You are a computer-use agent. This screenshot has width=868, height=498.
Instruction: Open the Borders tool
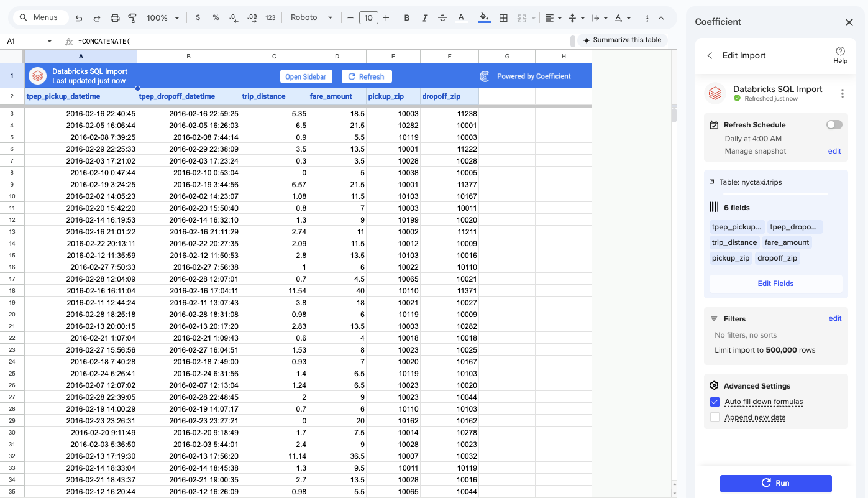pyautogui.click(x=504, y=18)
